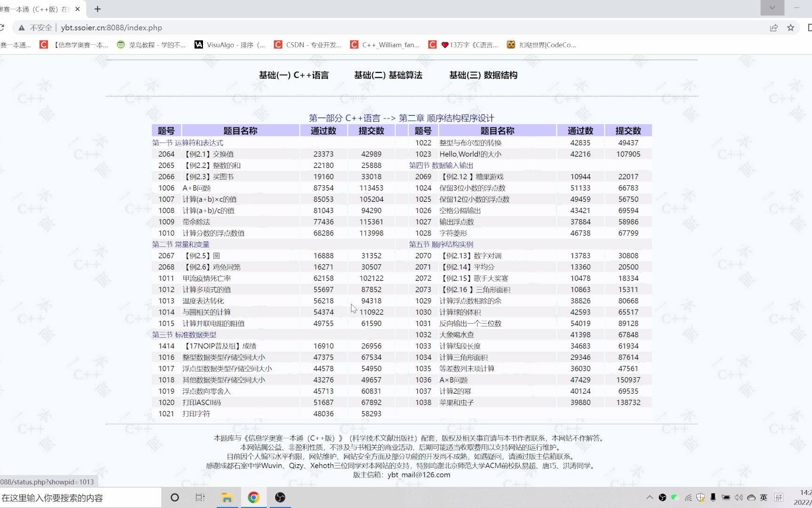This screenshot has height=508, width=812.
Task: Select 基础(二) 基础算法 section
Action: 388,75
